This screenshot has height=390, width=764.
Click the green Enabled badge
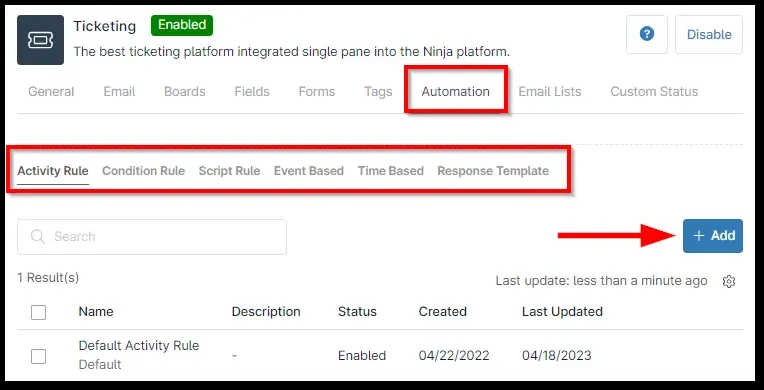tap(182, 25)
